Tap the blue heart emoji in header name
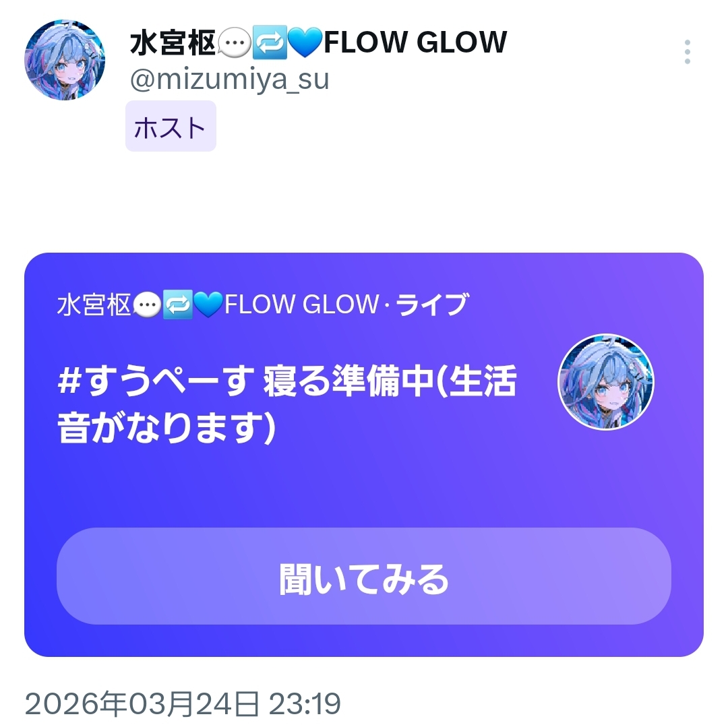The width and height of the screenshot is (728, 727). [305, 42]
